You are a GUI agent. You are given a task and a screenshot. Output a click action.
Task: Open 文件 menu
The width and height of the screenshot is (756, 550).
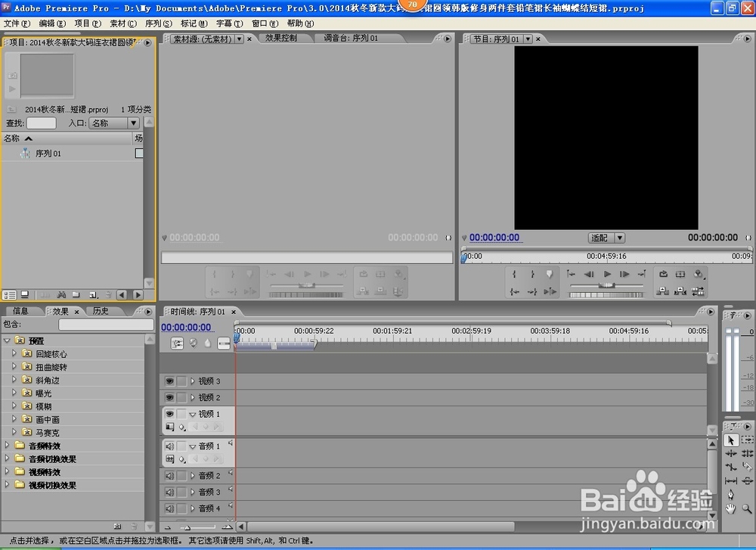pos(17,23)
